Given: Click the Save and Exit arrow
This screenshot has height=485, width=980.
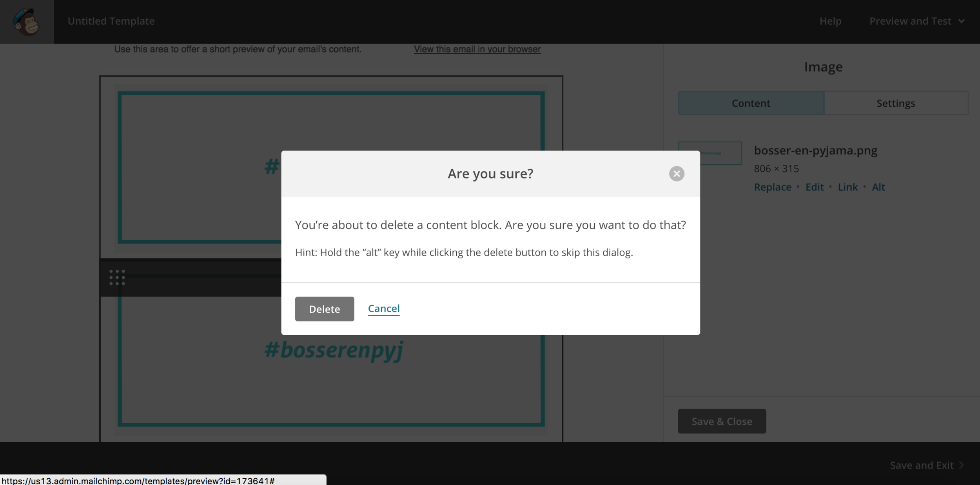Looking at the screenshot, I should coord(962,465).
